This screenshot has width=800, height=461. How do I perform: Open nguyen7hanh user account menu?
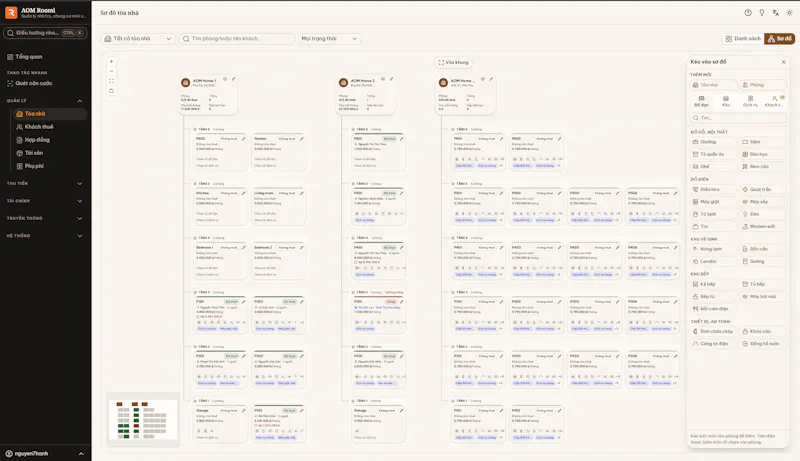pyautogui.click(x=45, y=453)
